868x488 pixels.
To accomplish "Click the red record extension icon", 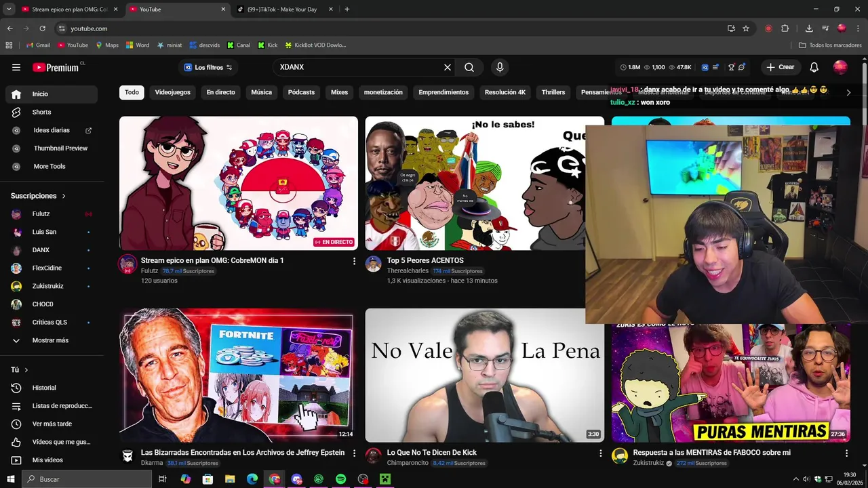I will [x=768, y=28].
